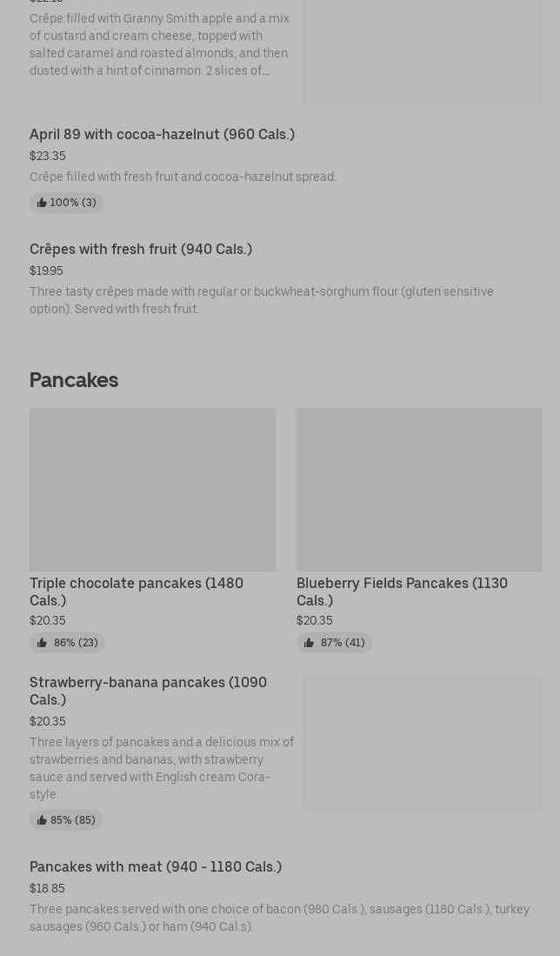Viewport: 560px width, 956px height.
Task: Open April 89 with cocoa-hazelnut item
Action: click(x=162, y=134)
